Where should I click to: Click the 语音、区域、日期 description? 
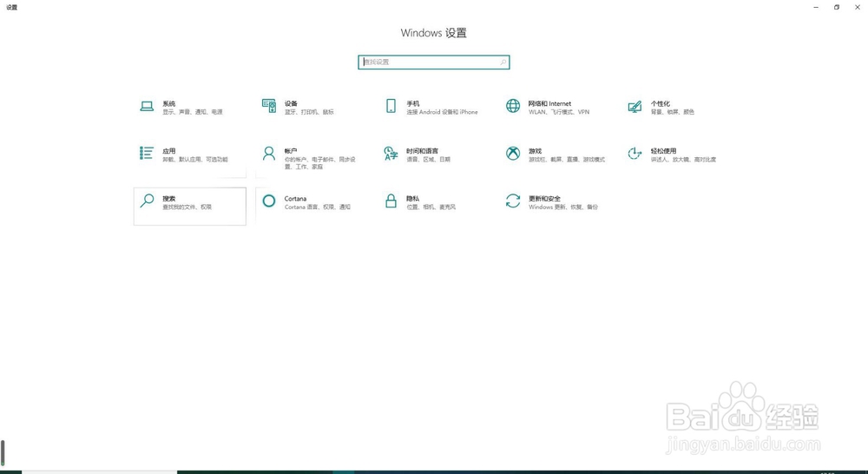pyautogui.click(x=429, y=160)
